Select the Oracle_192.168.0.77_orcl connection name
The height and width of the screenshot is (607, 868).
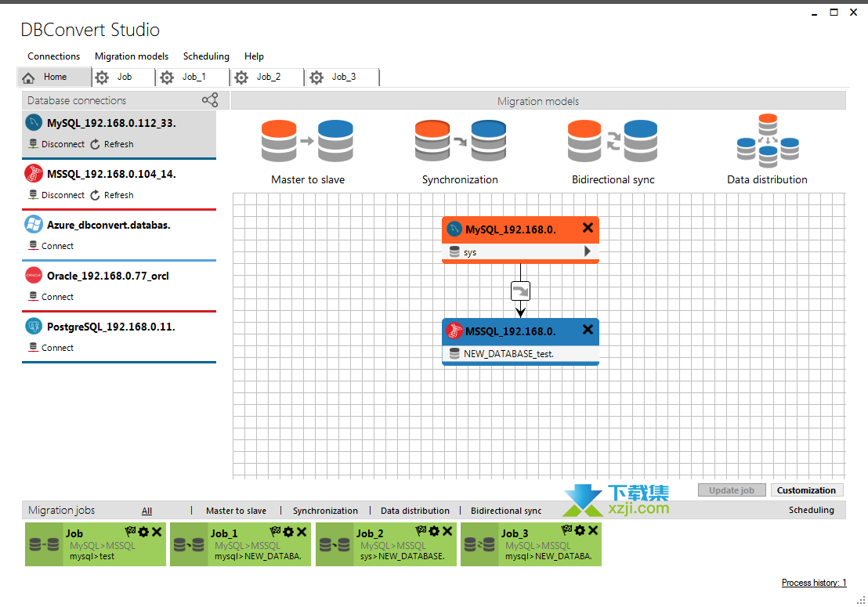(x=108, y=276)
